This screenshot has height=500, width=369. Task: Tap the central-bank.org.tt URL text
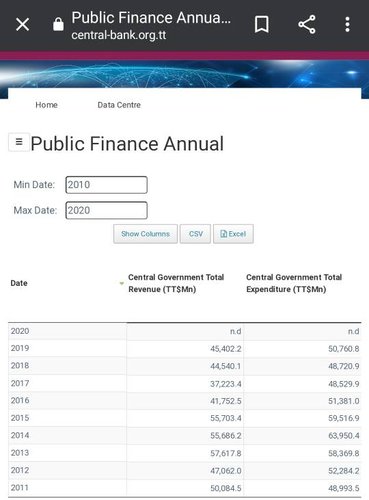[x=119, y=35]
